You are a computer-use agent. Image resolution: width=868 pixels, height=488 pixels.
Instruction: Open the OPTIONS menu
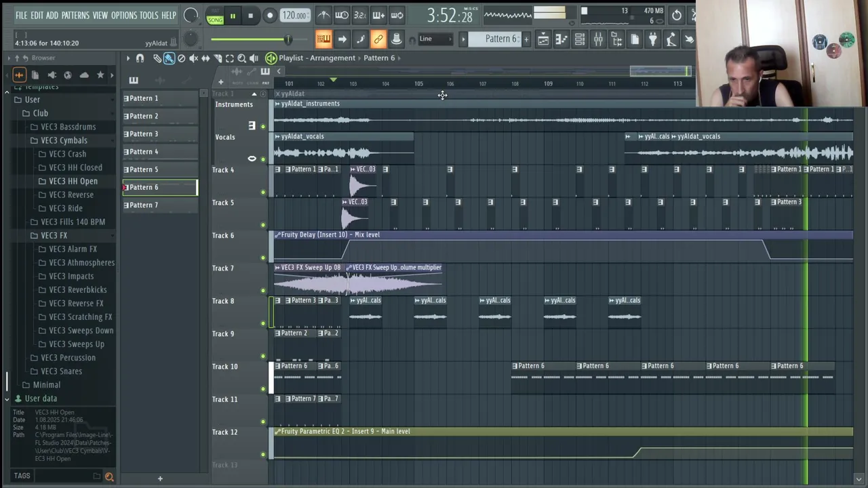point(124,15)
